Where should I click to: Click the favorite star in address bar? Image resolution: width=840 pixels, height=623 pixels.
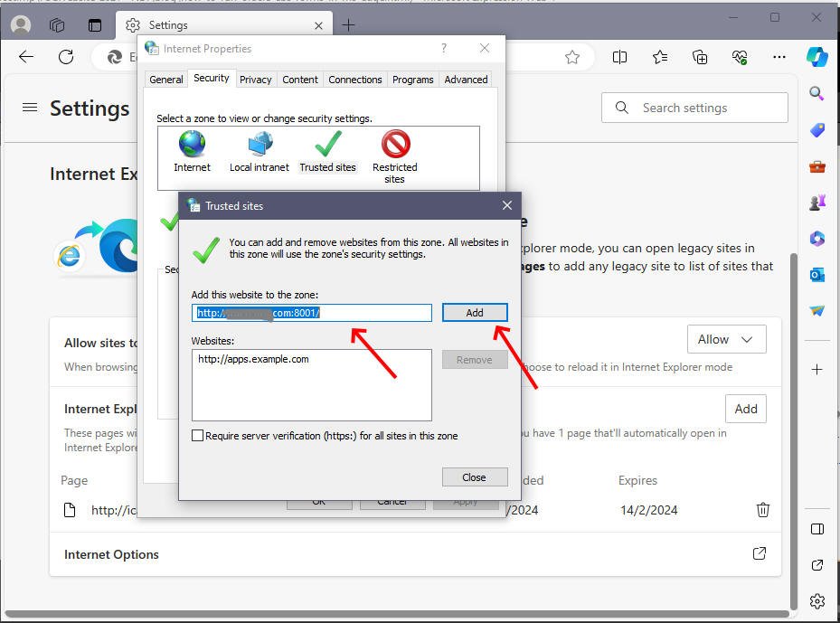[572, 57]
